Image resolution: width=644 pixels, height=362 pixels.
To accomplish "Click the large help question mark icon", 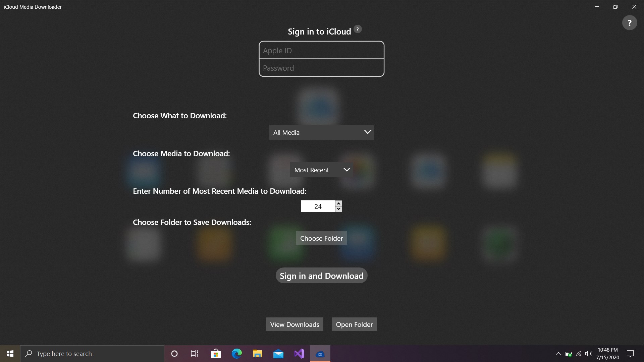I will [x=629, y=23].
